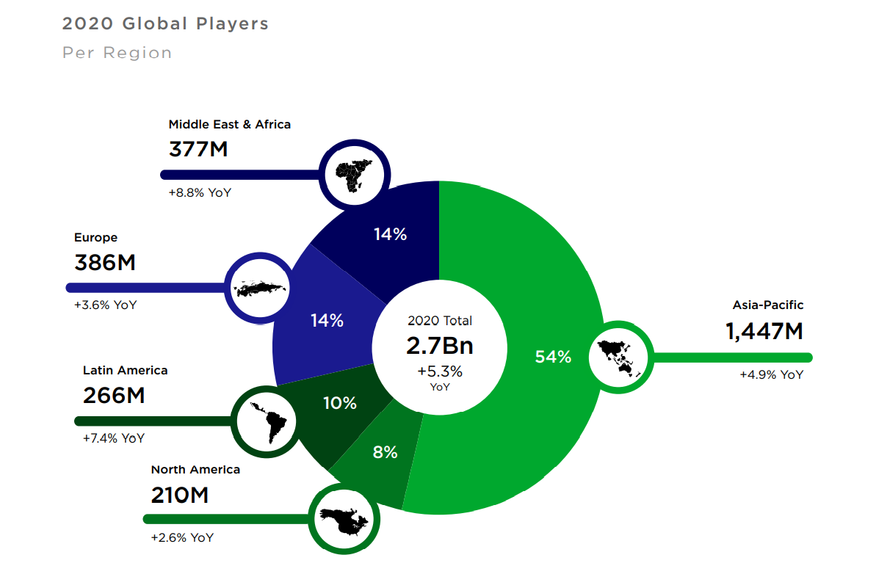This screenshot has width=876, height=588.
Task: Select the Asia-Pacific map icon
Action: pyautogui.click(x=618, y=357)
